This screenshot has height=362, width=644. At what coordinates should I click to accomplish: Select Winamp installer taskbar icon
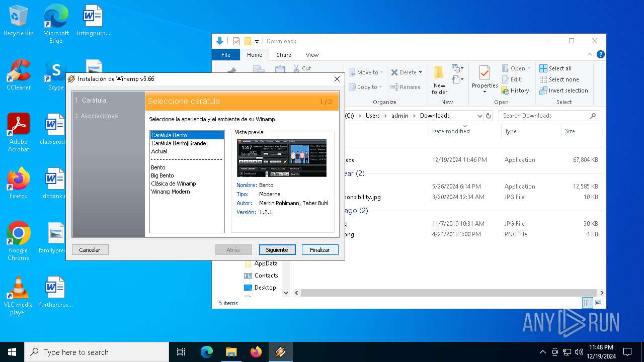click(x=280, y=352)
